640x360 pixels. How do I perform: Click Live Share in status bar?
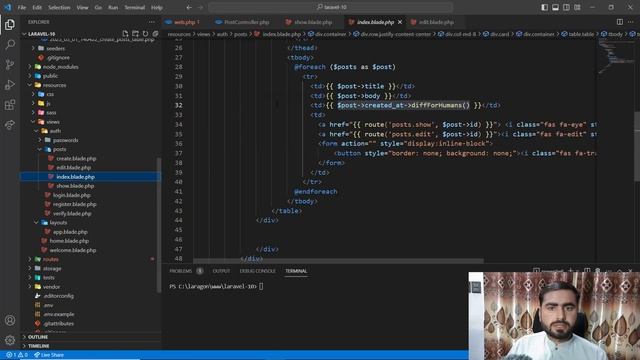click(x=49, y=355)
